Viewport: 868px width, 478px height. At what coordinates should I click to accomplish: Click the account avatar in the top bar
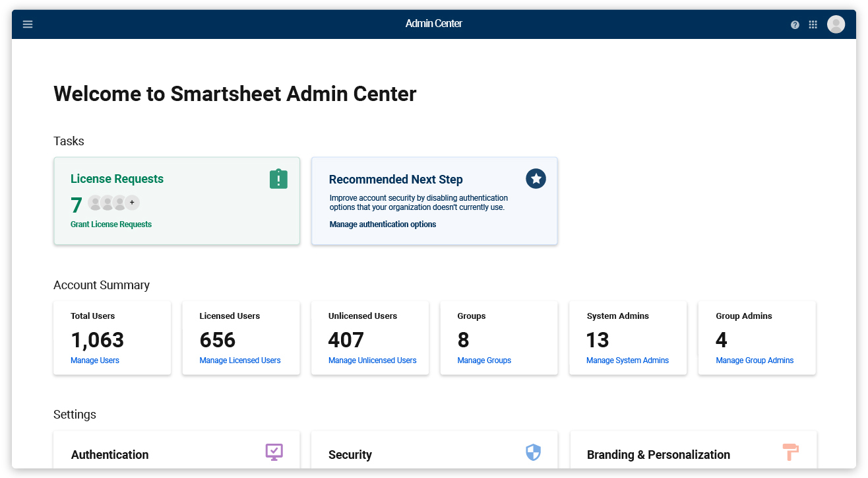pyautogui.click(x=835, y=24)
